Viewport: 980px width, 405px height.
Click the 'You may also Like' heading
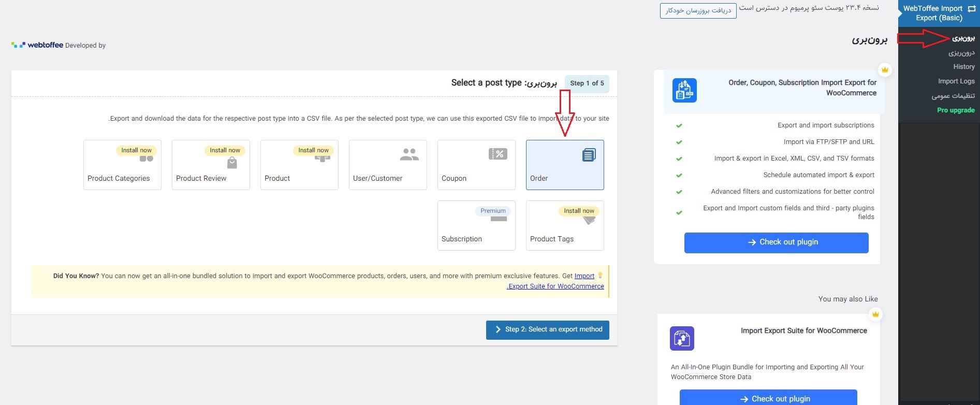848,299
